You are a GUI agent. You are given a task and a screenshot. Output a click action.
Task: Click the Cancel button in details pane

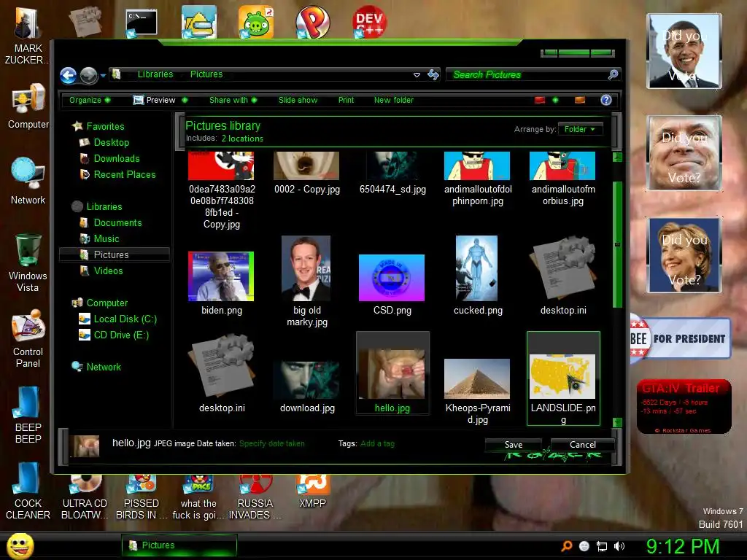click(x=583, y=445)
